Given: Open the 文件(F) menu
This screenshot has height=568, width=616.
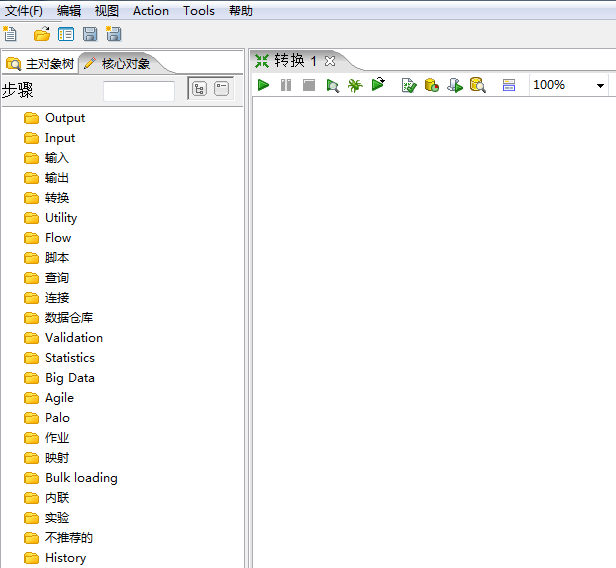Looking at the screenshot, I should pyautogui.click(x=24, y=11).
